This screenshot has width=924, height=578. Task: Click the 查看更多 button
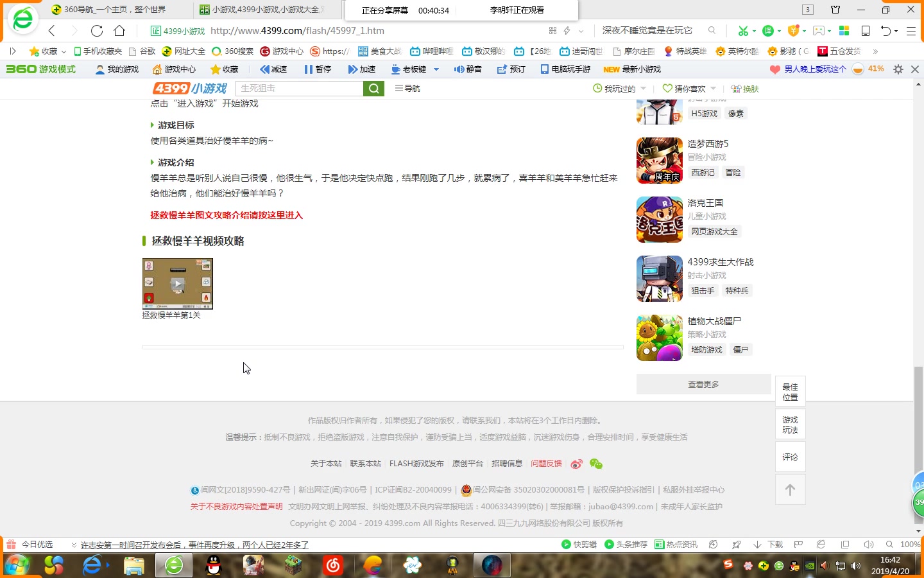703,384
